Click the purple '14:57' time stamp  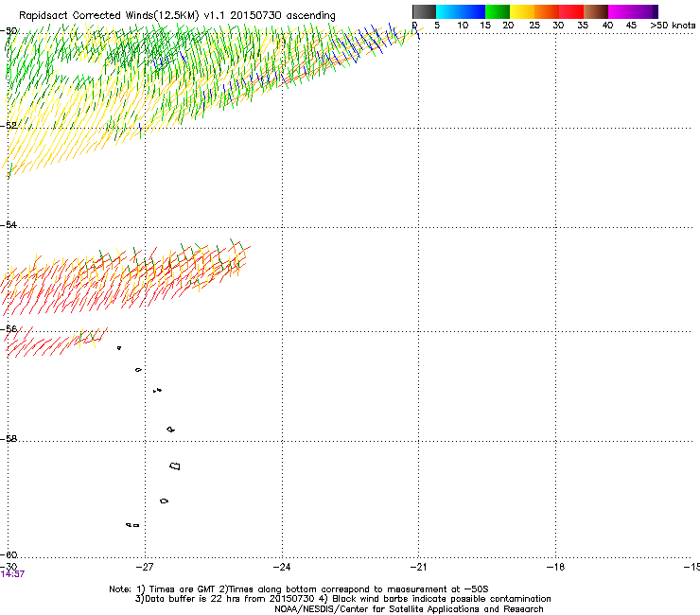pos(12,574)
